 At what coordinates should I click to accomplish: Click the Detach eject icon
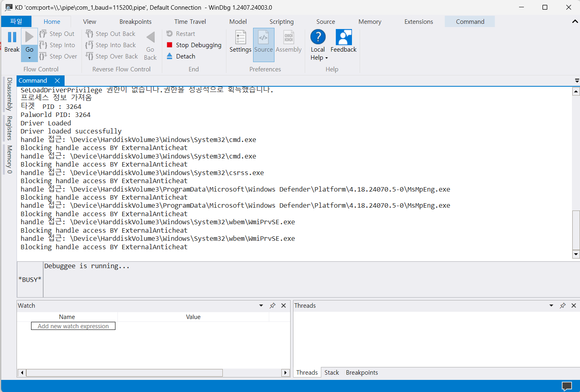[x=170, y=56]
